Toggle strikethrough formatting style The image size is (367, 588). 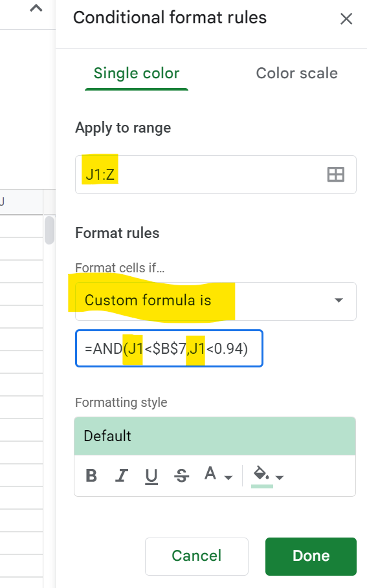click(x=182, y=475)
